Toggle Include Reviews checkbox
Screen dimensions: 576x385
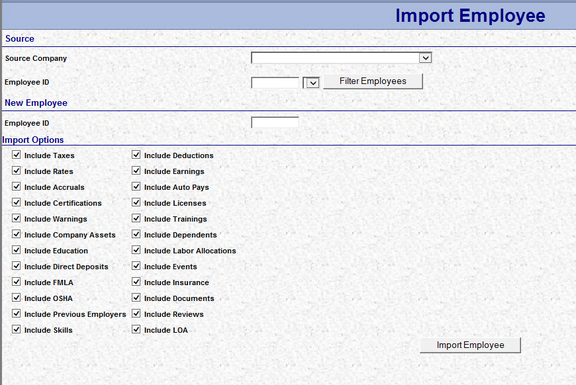136,313
